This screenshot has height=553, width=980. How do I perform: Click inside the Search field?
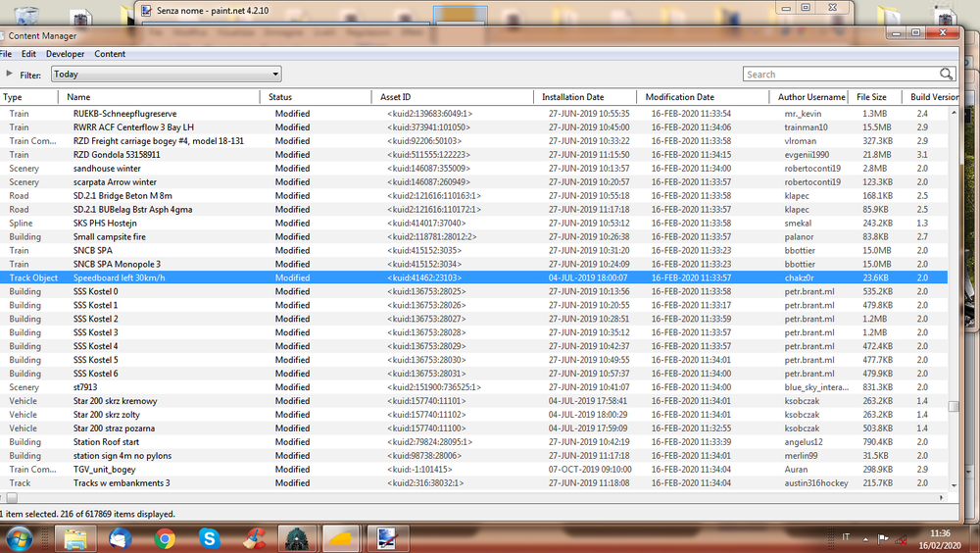click(x=842, y=74)
